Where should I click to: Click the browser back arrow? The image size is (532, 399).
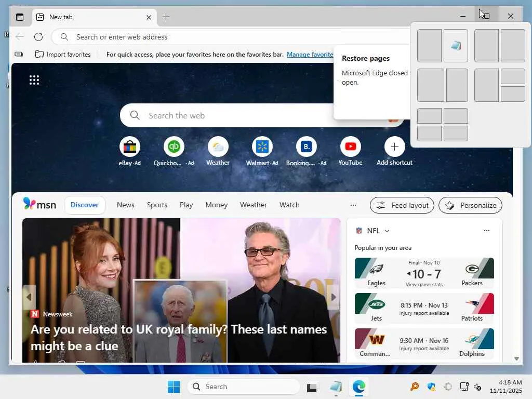pos(20,37)
